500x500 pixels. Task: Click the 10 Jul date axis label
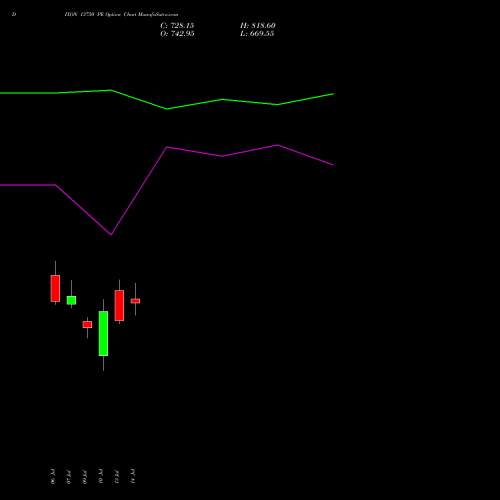coord(101,476)
